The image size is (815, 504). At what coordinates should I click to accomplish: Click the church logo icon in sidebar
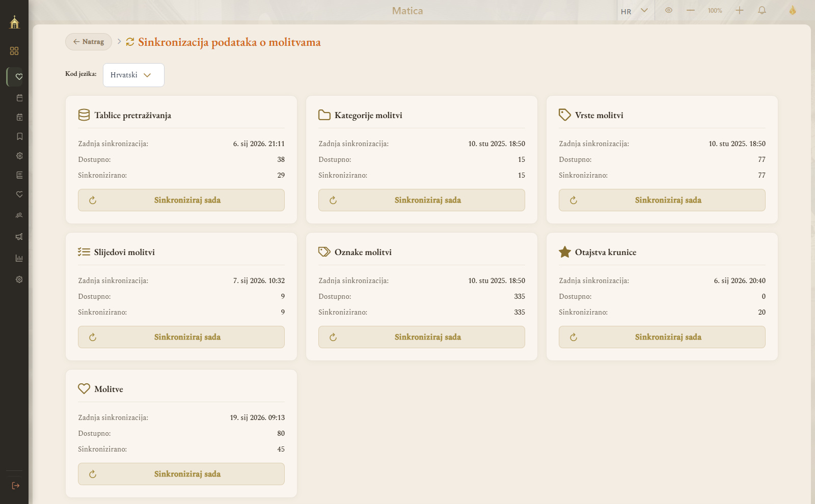(x=14, y=22)
